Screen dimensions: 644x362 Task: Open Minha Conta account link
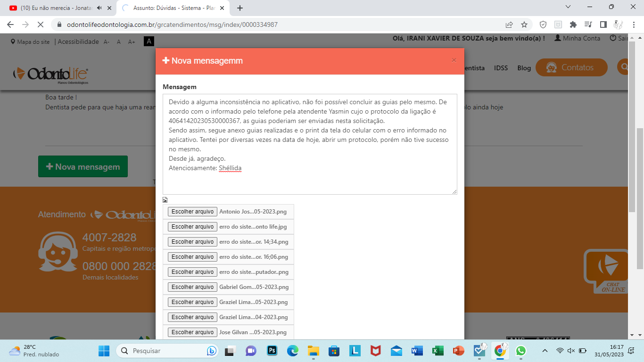coord(578,38)
